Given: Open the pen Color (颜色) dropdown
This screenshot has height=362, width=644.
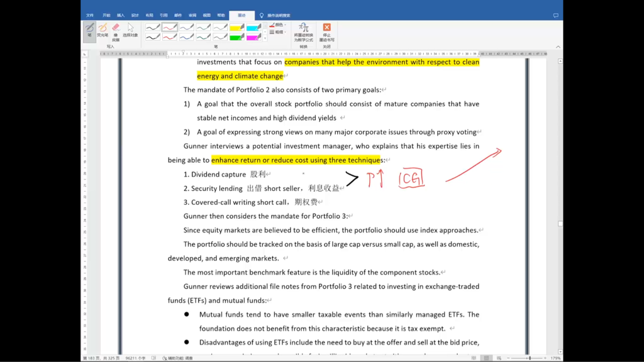Looking at the screenshot, I should [x=278, y=25].
